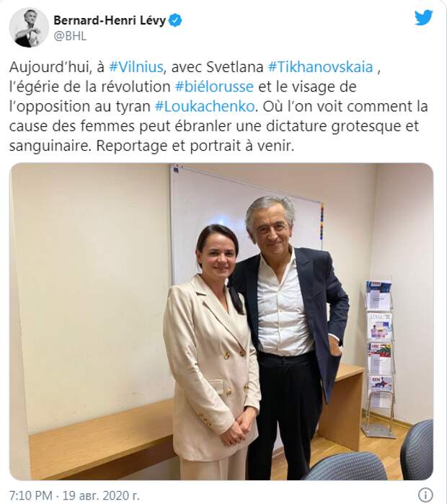
Task: Open Bernard-Henri Lévy's profile avatar
Action: (29, 28)
